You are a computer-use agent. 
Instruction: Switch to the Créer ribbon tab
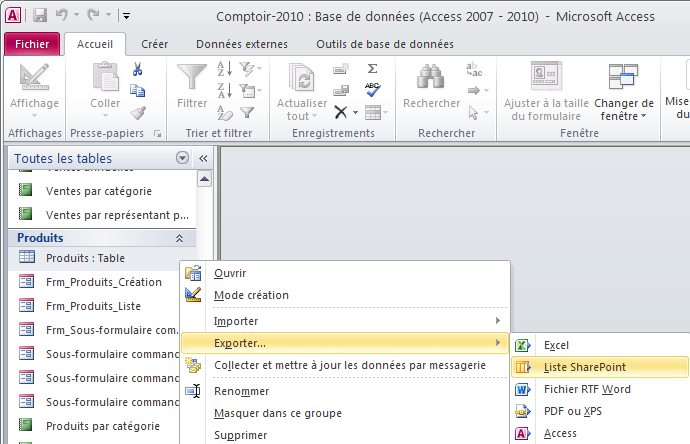point(154,44)
